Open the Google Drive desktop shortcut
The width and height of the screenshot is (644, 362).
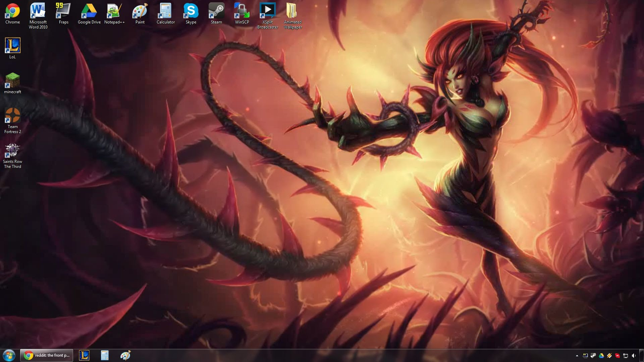click(x=89, y=11)
